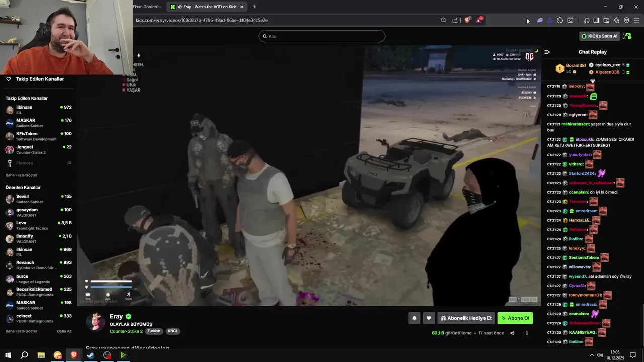Click the blue triangle extension icon
This screenshot has width=644, height=362.
pyautogui.click(x=550, y=20)
